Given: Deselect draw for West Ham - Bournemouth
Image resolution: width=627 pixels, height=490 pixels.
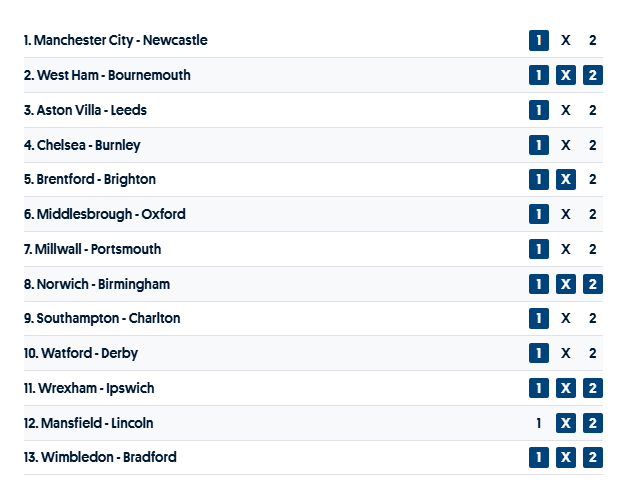Looking at the screenshot, I should click(x=565, y=76).
